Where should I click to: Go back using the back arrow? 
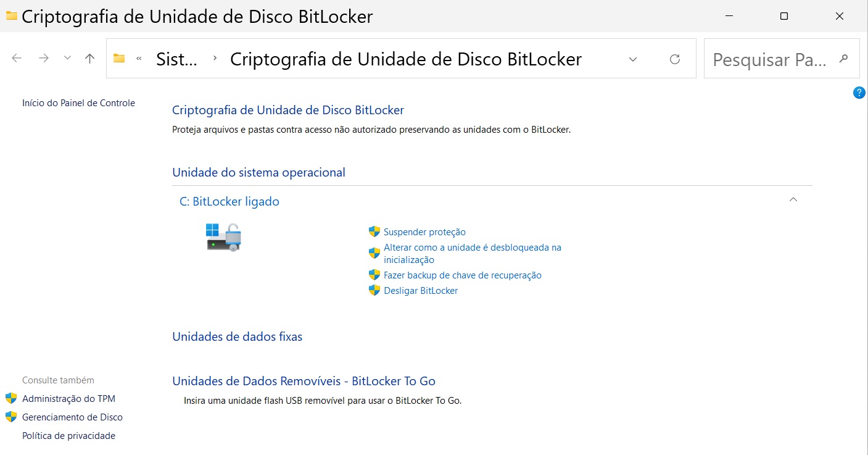click(x=17, y=59)
